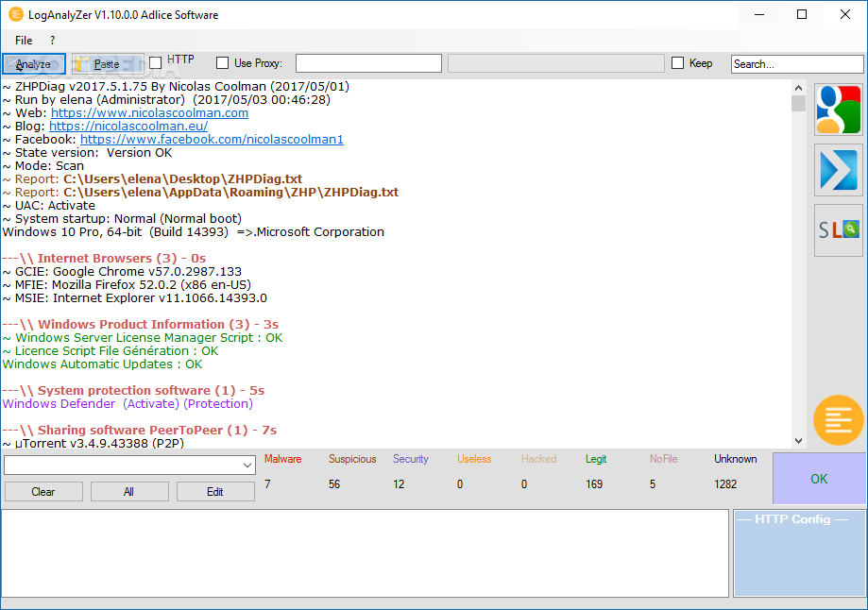Click the Analyze button
This screenshot has height=610, width=868.
click(34, 63)
